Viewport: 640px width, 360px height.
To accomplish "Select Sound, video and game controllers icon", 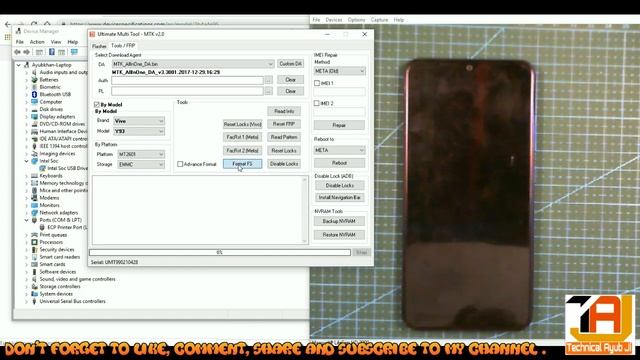I will point(35,279).
